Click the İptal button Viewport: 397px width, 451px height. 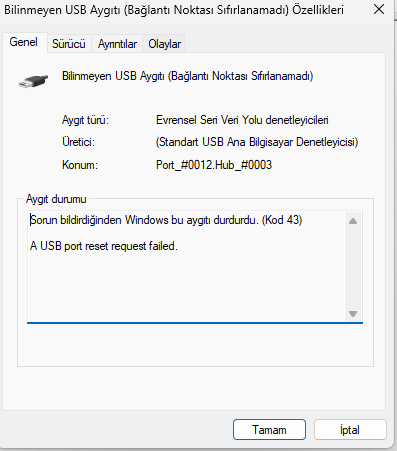pyautogui.click(x=350, y=430)
